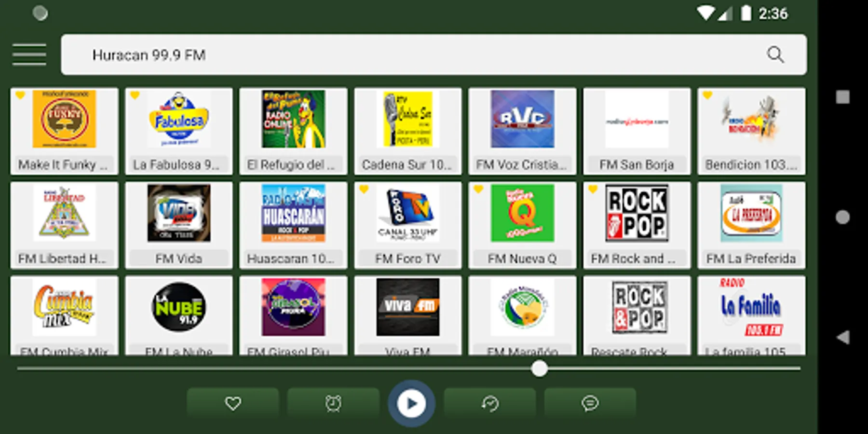This screenshot has height=434, width=868.
Task: Toggle the heart on FM Foro TV
Action: (x=364, y=189)
